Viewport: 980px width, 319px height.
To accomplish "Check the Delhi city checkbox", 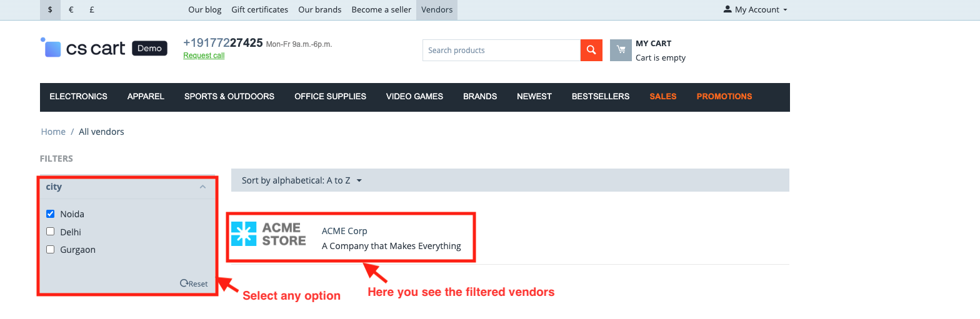I will (51, 232).
